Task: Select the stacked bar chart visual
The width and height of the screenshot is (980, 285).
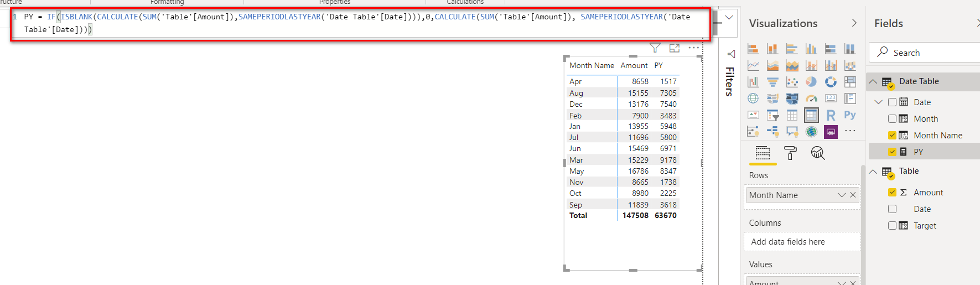Action: pos(753,49)
